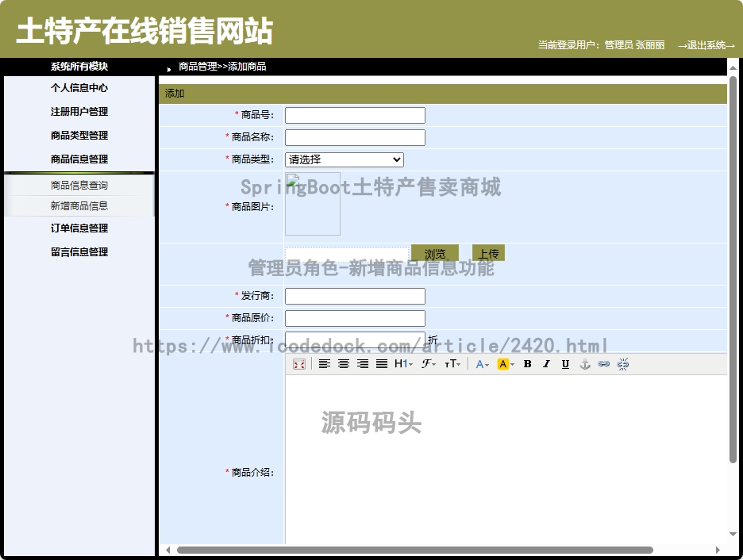The image size is (743, 560).
Task: Click the 商品管理>>添加商品 breadcrumb text
Action: coord(222,67)
